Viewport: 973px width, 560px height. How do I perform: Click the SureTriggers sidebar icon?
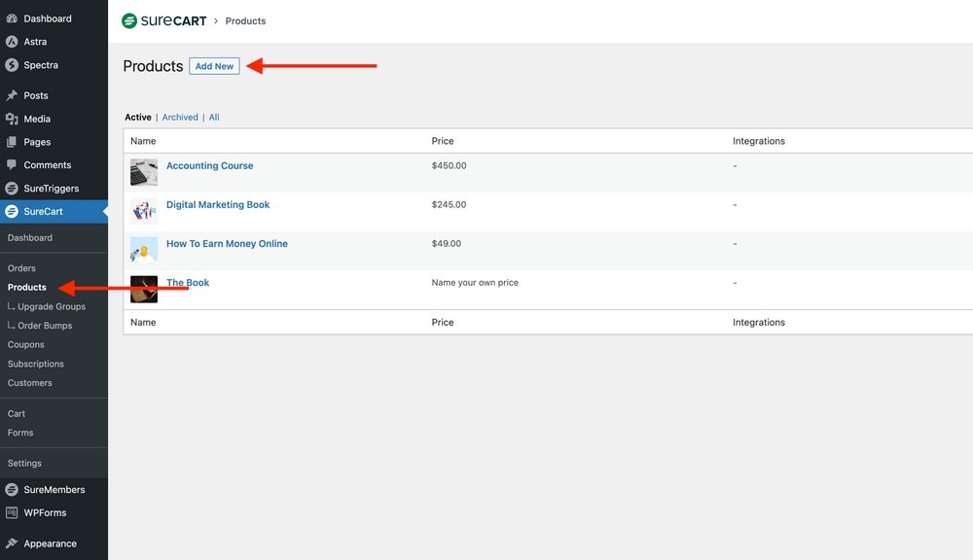coord(12,189)
